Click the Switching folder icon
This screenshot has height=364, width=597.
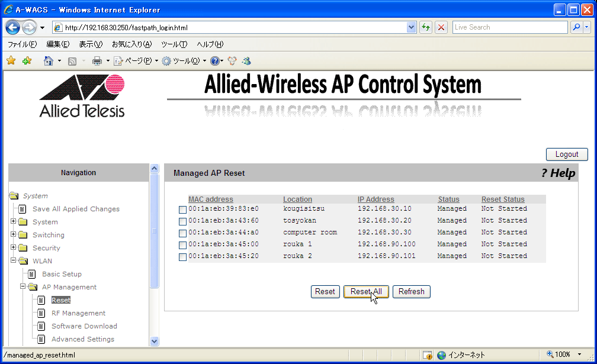[x=23, y=235]
